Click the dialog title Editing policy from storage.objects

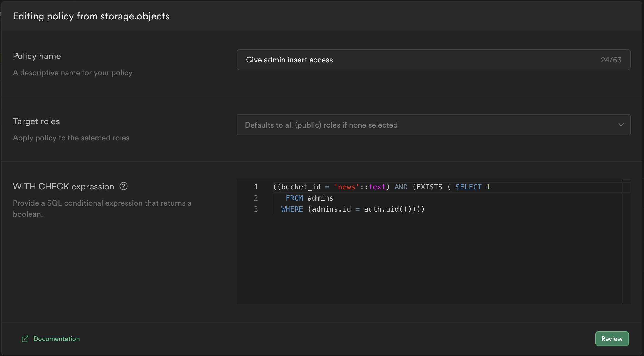pos(91,16)
